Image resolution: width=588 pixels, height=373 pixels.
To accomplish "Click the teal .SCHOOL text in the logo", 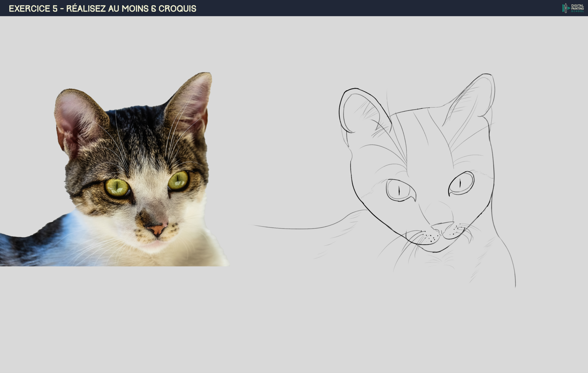I will point(578,12).
